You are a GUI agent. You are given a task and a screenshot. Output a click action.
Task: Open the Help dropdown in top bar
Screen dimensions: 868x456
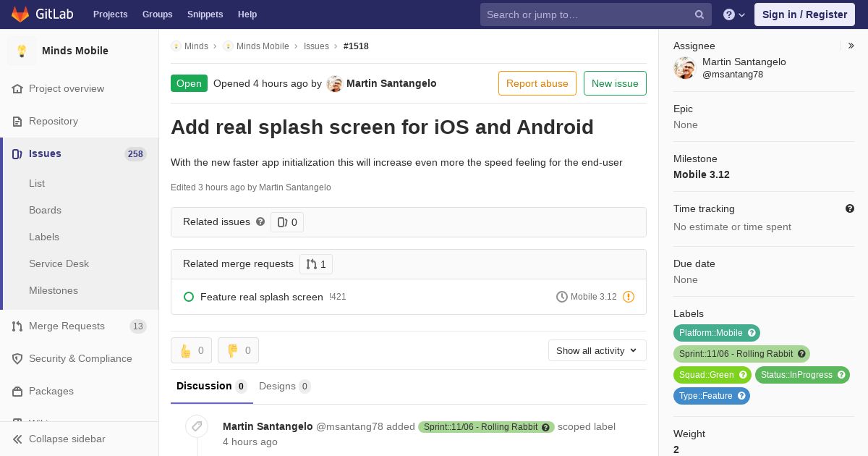(x=734, y=14)
